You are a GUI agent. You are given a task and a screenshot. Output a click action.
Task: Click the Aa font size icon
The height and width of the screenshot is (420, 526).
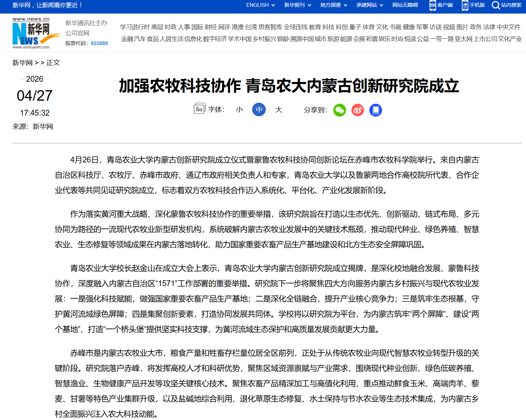(x=199, y=109)
